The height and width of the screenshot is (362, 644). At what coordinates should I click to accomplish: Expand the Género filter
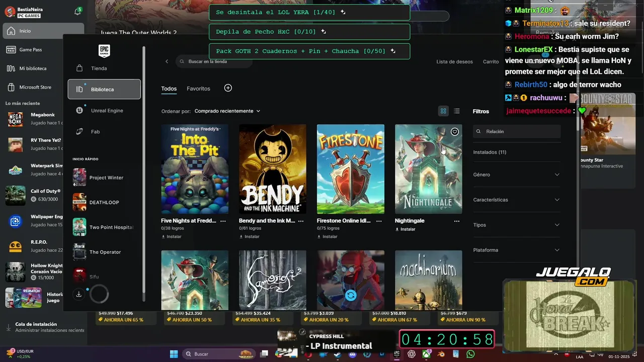517,174
